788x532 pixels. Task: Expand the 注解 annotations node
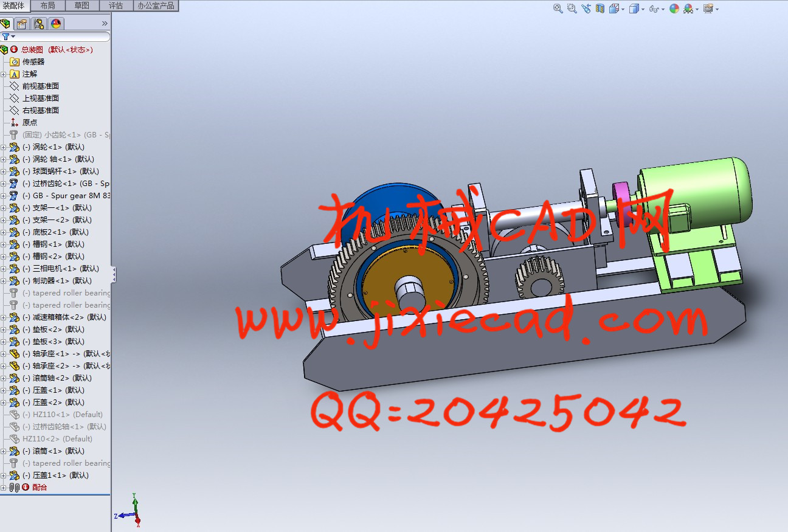coord(4,74)
